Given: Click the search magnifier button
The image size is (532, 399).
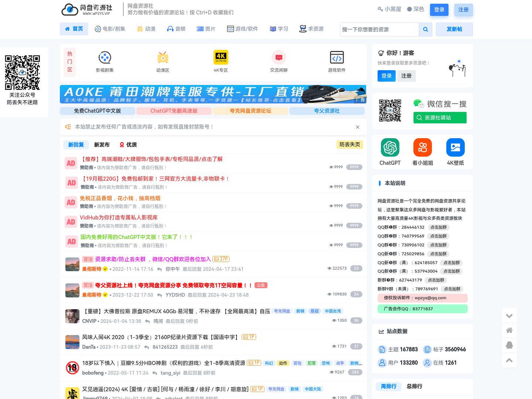Looking at the screenshot, I should coord(425,29).
